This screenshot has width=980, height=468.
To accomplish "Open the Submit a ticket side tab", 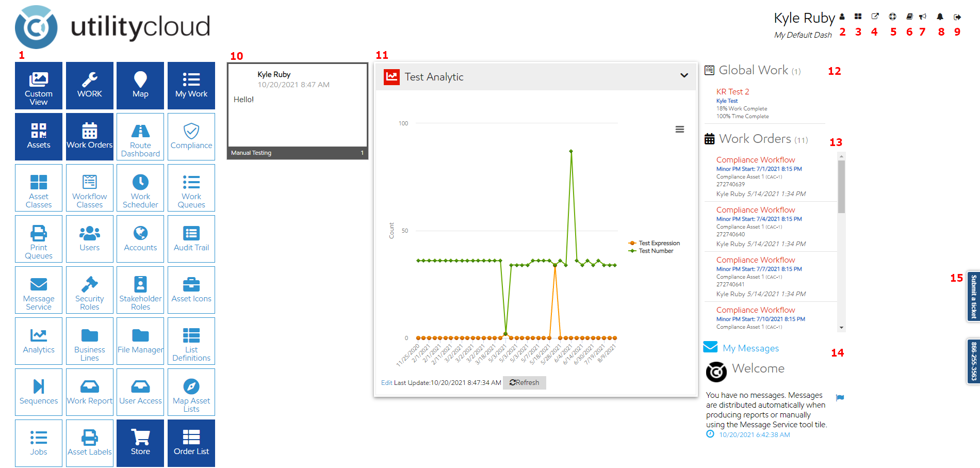I will click(973, 297).
